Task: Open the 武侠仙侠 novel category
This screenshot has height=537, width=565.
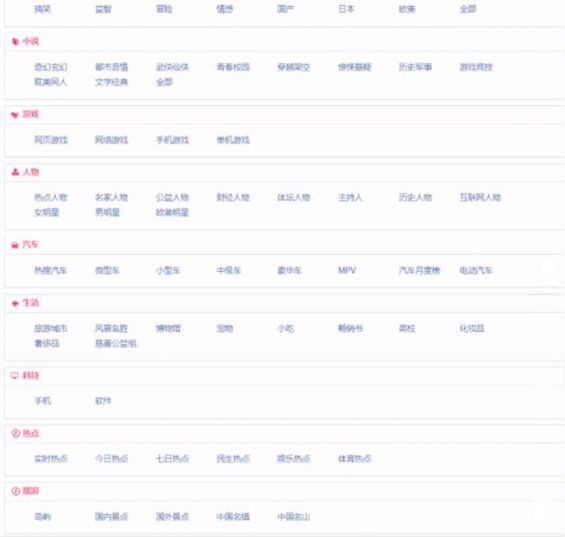Action: click(172, 67)
